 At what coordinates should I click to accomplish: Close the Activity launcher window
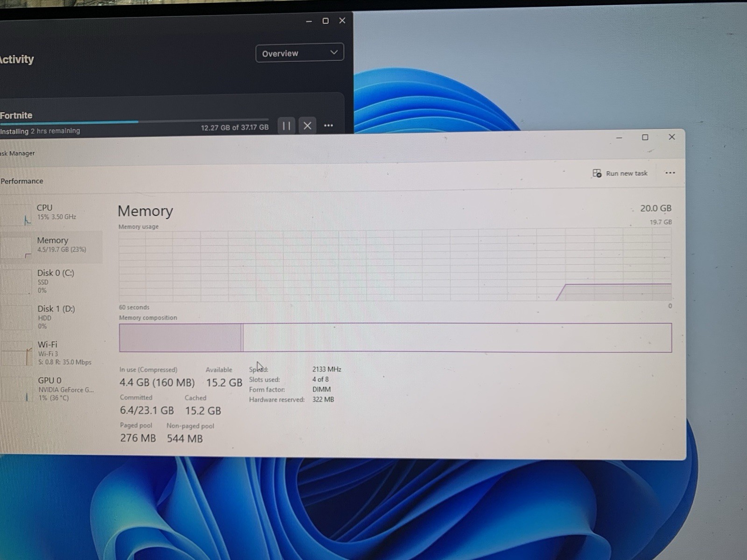tap(342, 21)
